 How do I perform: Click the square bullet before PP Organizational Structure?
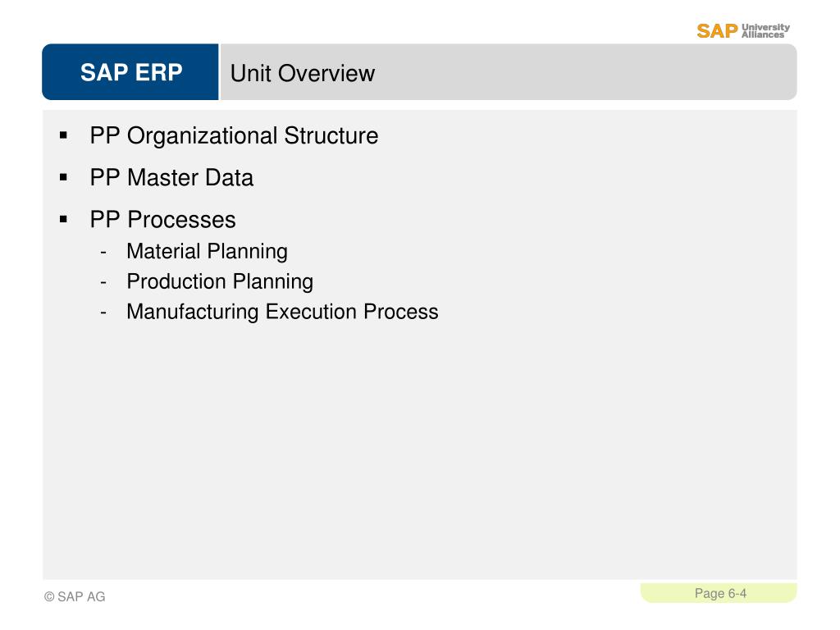click(x=64, y=135)
